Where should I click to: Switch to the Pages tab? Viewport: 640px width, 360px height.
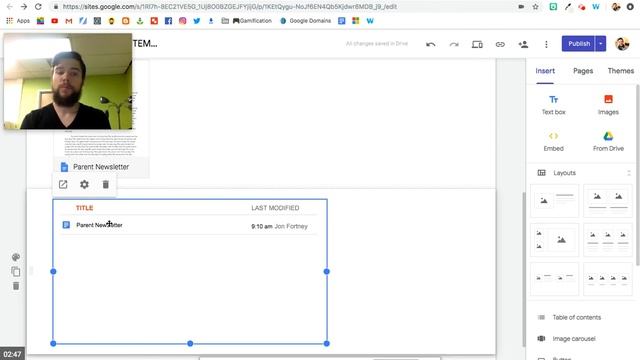(583, 71)
